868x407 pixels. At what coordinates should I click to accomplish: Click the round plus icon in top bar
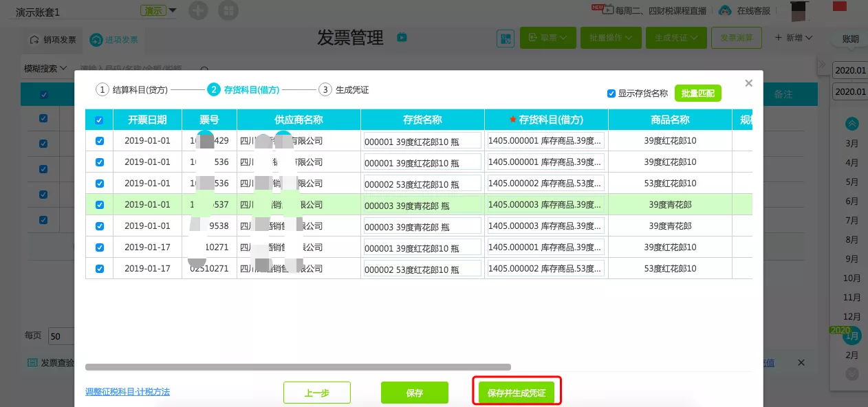(x=198, y=10)
